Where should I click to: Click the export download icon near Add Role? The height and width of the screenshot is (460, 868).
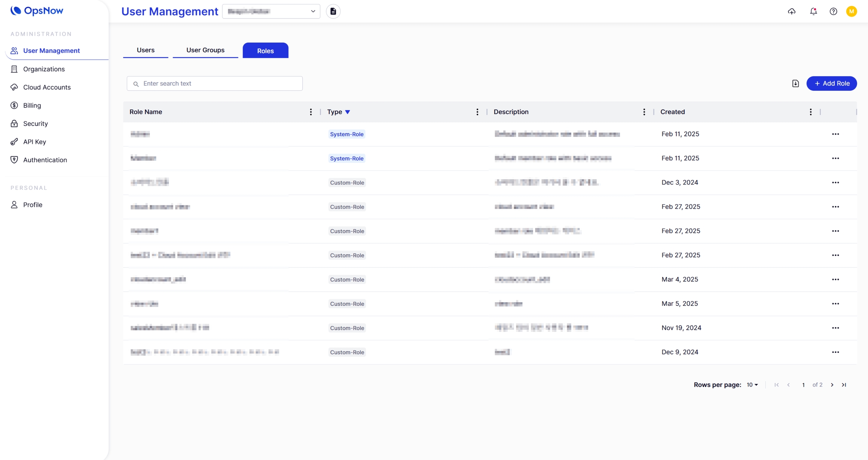[795, 83]
